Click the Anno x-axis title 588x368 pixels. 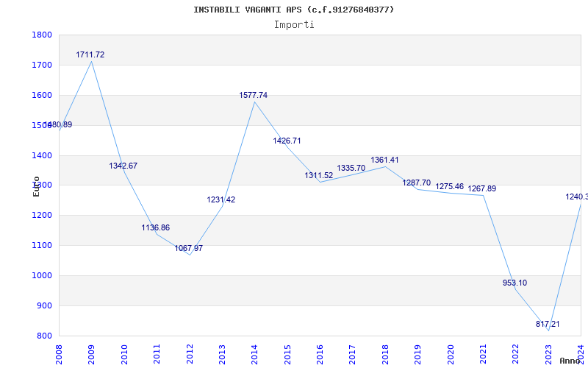pos(570,361)
